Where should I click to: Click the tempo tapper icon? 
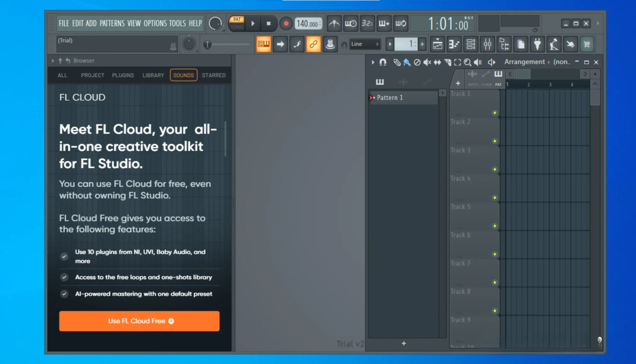[x=554, y=44]
